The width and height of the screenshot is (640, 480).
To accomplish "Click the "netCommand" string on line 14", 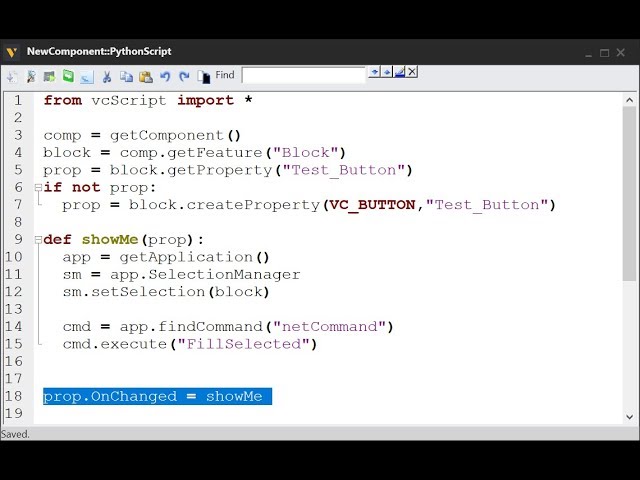I will pyautogui.click(x=329, y=327).
